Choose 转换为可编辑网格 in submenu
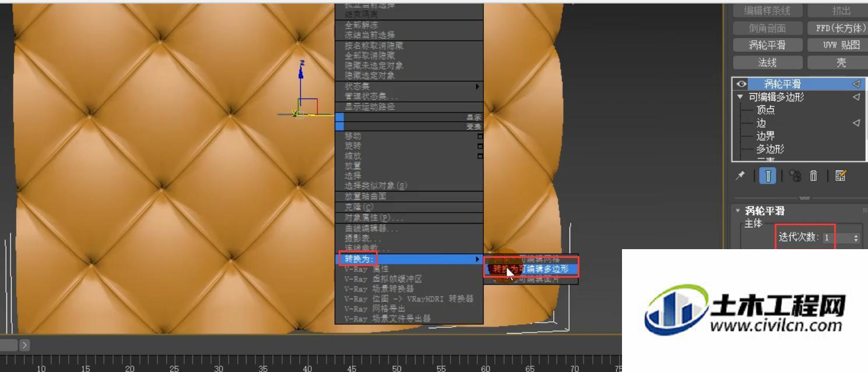 tap(531, 259)
